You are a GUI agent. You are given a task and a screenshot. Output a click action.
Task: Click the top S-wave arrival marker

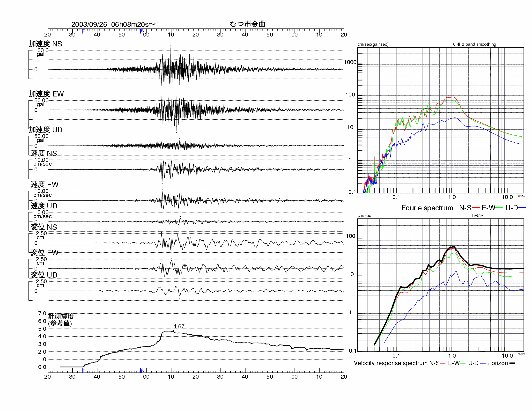point(141,31)
